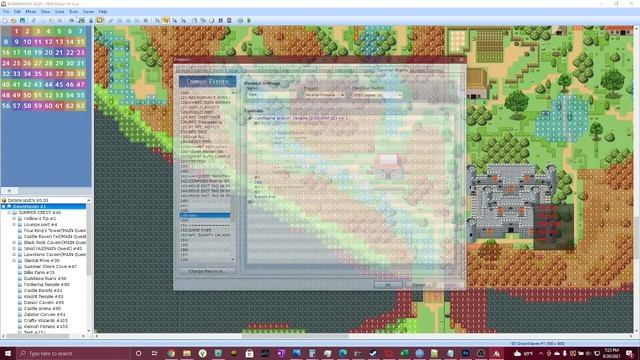Set map zoom to 1/4 scale

175,20
